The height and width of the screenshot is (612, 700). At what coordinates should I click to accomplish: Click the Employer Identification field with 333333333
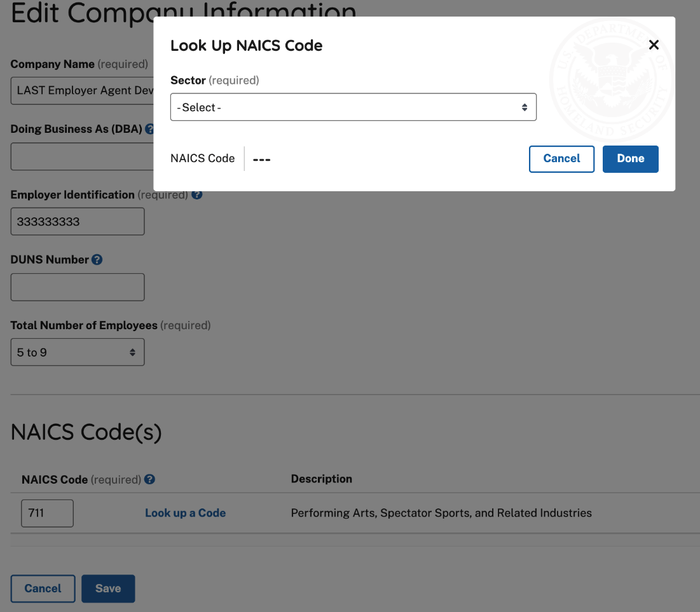[x=78, y=221]
